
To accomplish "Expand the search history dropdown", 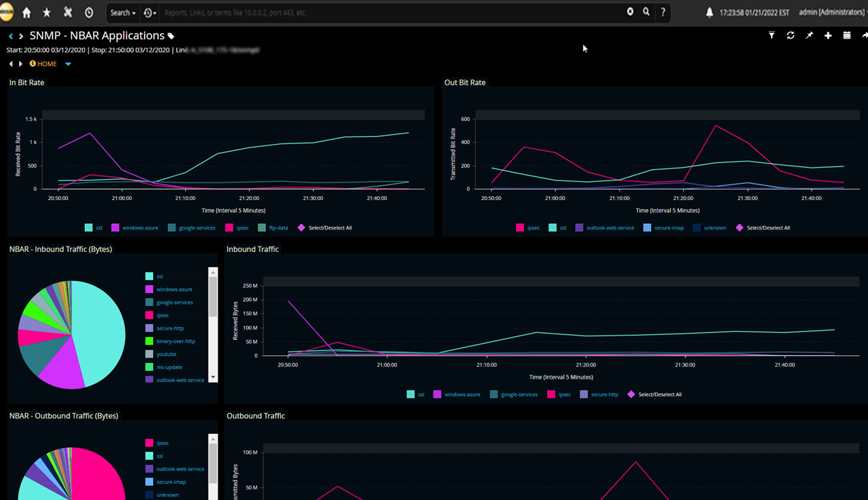I will point(150,13).
